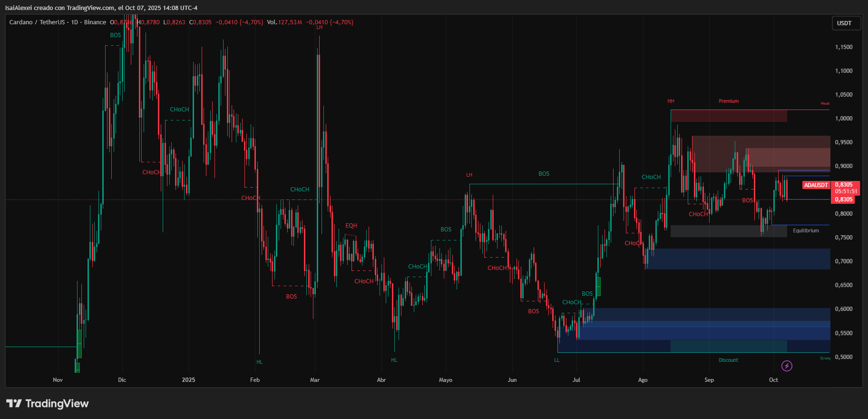
Task: Click the "2025" time axis label
Action: pos(188,380)
